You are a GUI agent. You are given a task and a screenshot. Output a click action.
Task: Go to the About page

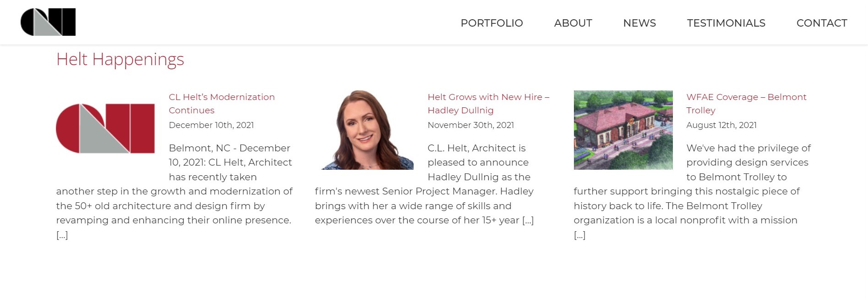pos(573,23)
